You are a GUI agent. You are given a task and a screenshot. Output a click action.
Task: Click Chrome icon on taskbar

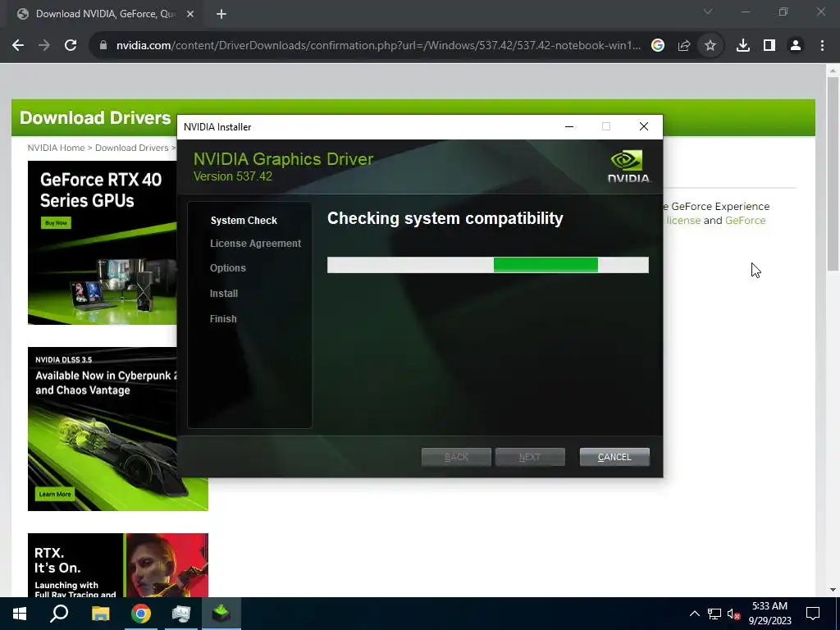141,614
